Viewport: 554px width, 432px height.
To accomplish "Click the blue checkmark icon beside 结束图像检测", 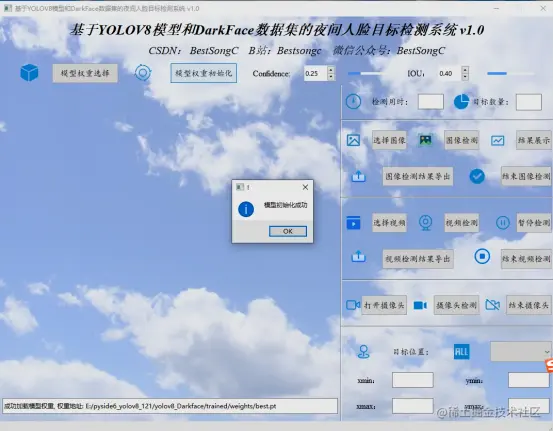I will [477, 176].
